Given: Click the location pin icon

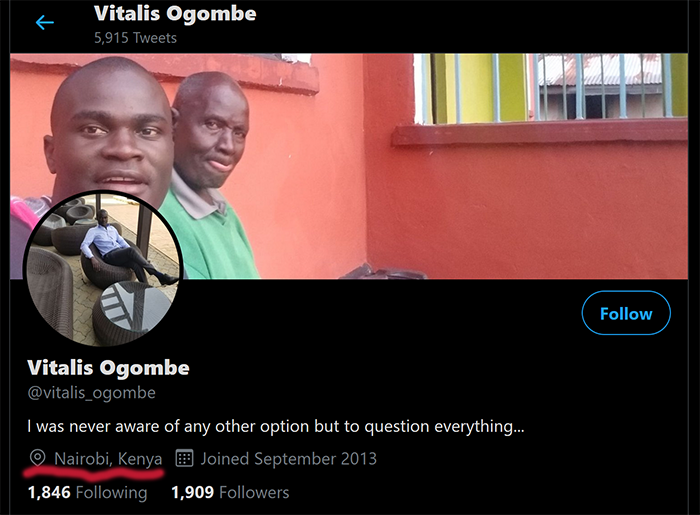Looking at the screenshot, I should click(38, 459).
